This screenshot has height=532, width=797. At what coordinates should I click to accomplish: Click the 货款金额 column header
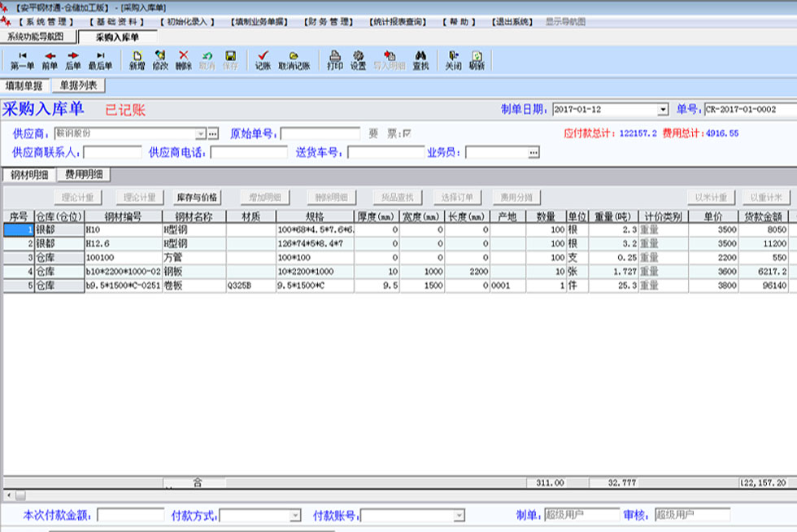[763, 216]
